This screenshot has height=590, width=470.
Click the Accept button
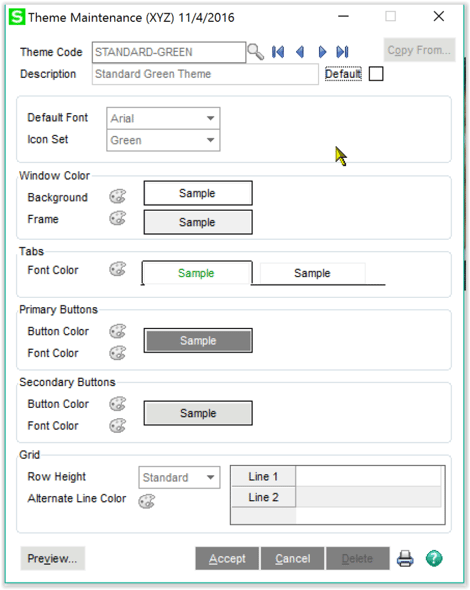click(227, 558)
